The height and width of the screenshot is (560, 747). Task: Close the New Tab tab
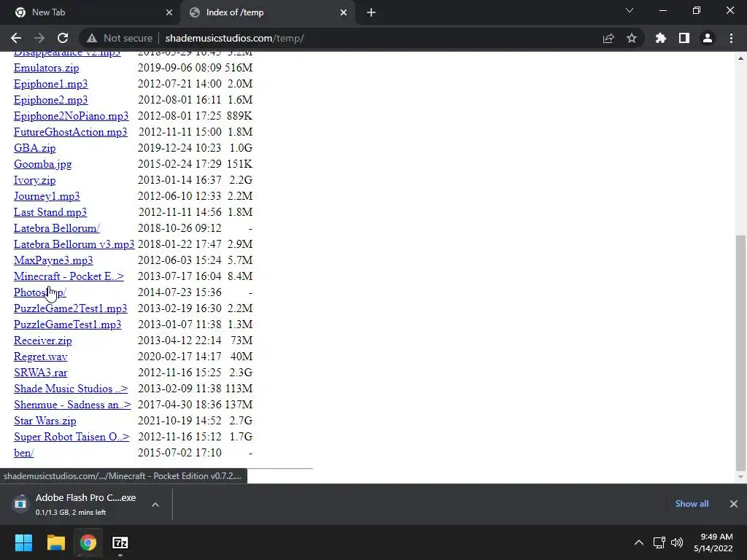[x=169, y=12]
